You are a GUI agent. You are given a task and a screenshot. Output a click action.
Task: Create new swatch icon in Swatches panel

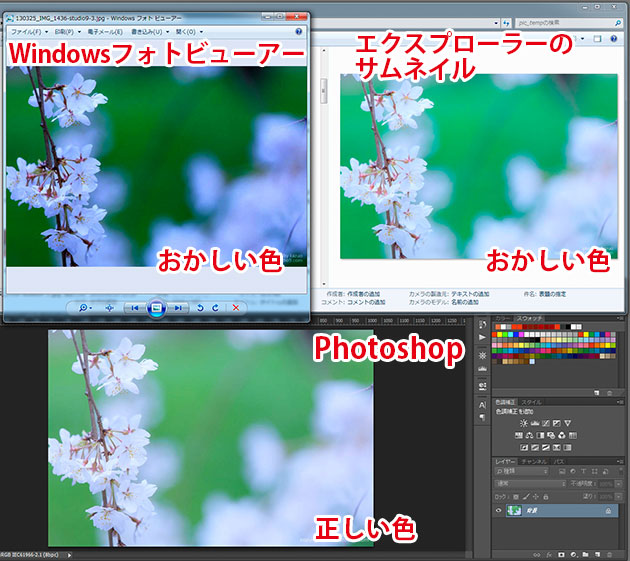[597, 393]
